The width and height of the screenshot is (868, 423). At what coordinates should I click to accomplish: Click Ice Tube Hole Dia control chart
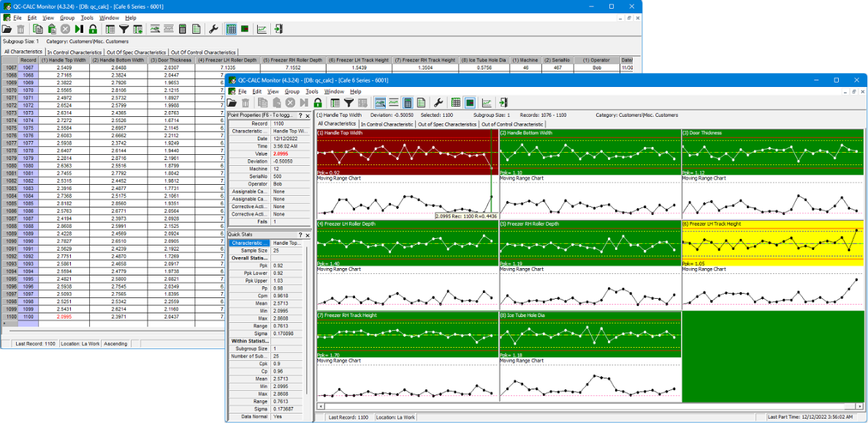[590, 334]
